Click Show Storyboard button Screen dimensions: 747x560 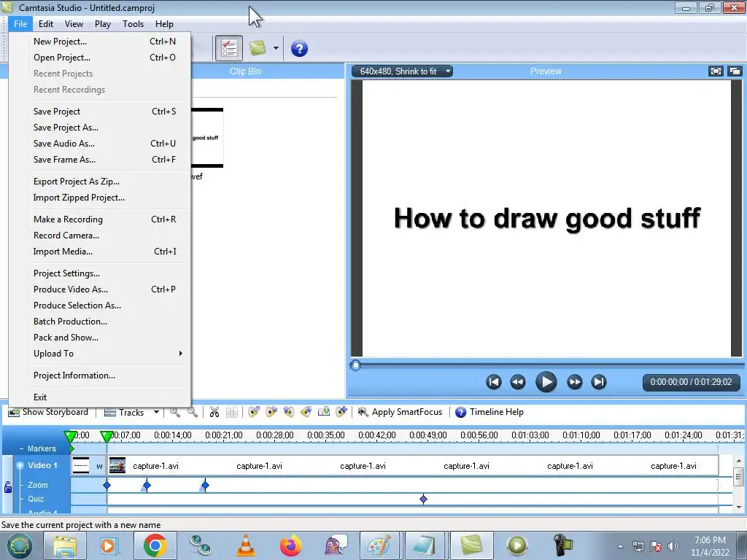click(48, 413)
